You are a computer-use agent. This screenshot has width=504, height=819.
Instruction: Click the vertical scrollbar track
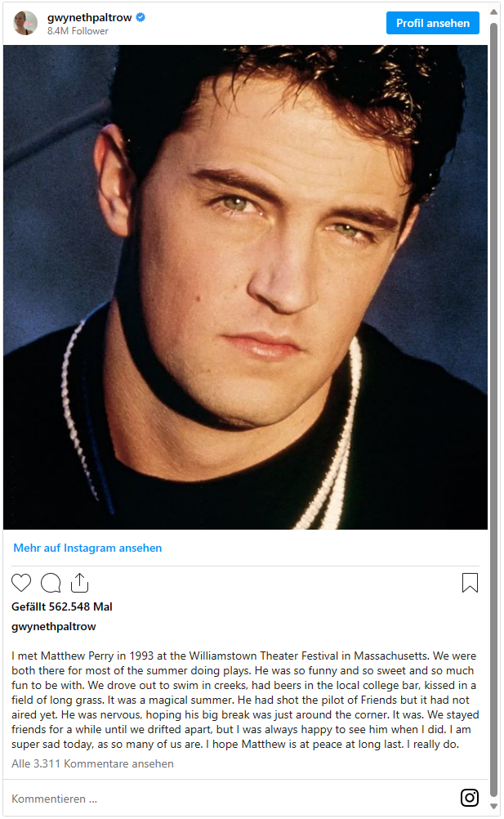[493, 407]
